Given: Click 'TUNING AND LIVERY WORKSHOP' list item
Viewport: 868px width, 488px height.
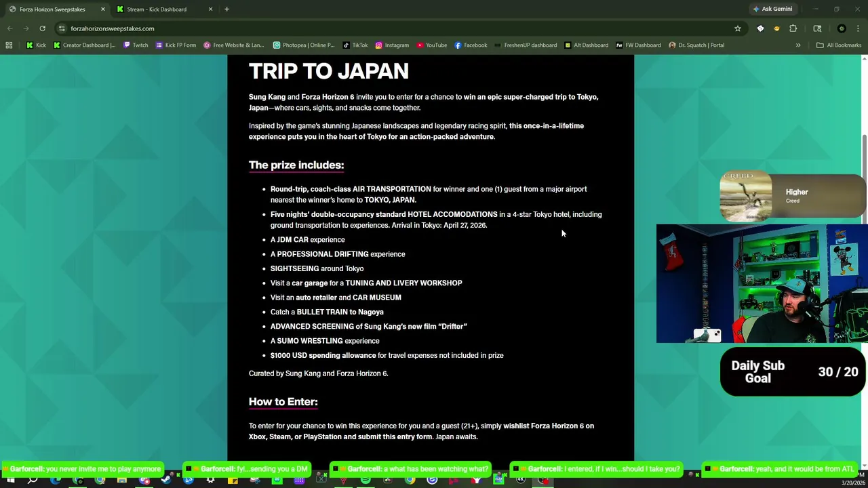Looking at the screenshot, I should click(366, 283).
